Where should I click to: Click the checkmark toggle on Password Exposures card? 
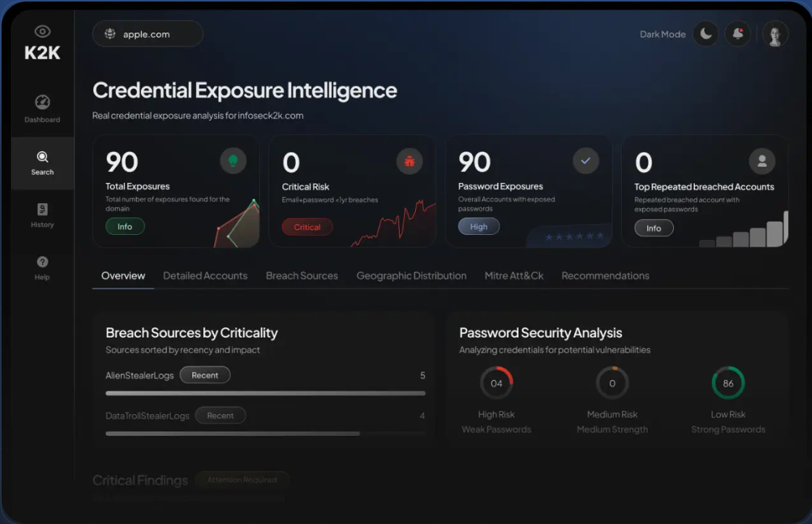click(586, 162)
